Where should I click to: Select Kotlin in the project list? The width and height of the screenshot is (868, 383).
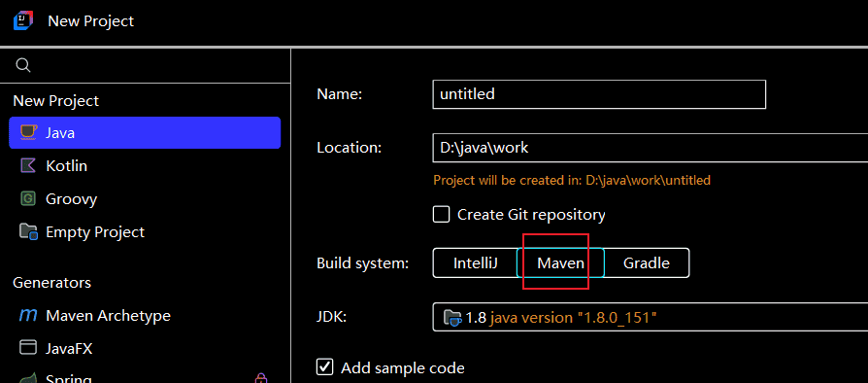pyautogui.click(x=145, y=165)
